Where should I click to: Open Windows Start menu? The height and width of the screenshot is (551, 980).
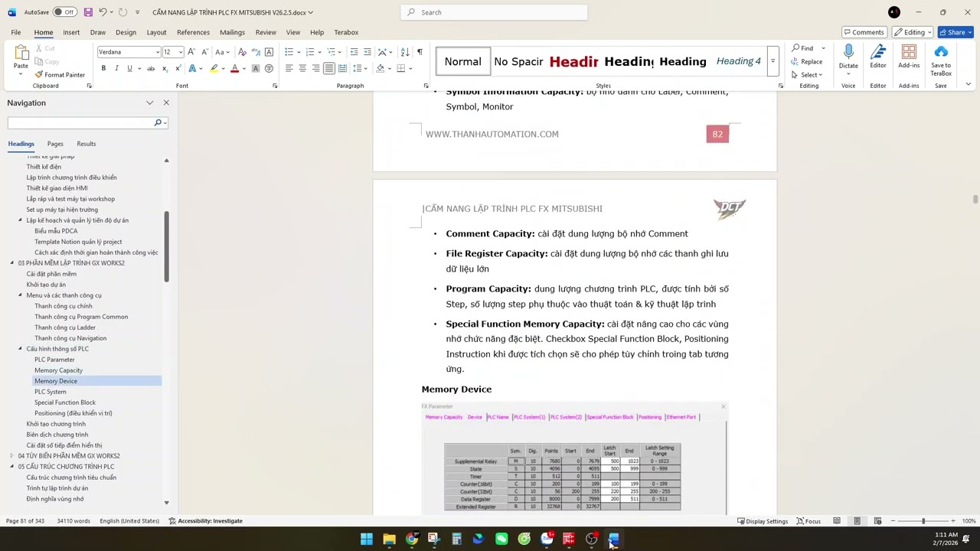(x=367, y=540)
